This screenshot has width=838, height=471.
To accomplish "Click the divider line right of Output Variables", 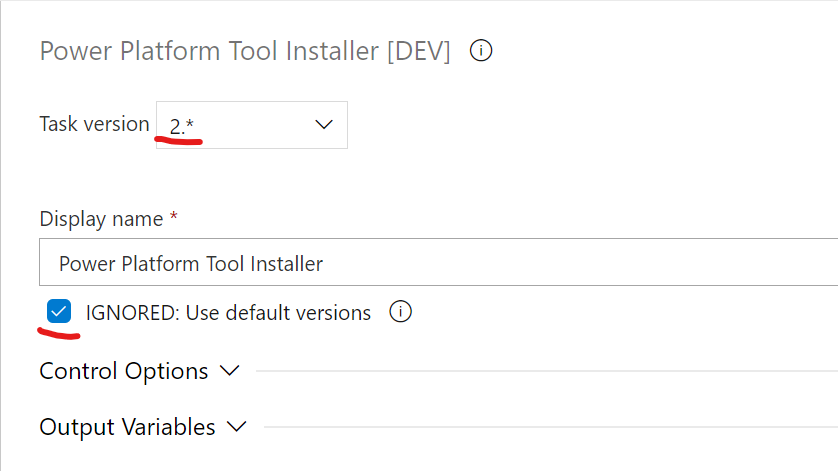I will tap(550, 427).
